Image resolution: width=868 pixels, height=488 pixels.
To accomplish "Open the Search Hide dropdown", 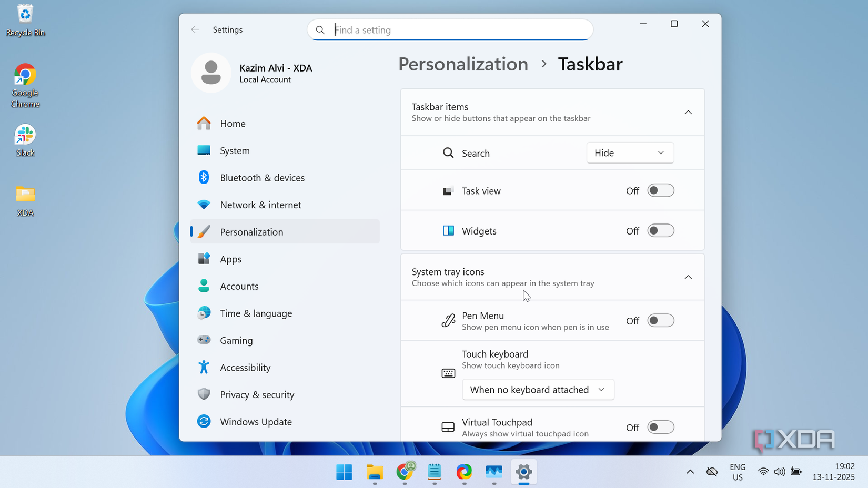I will point(630,153).
